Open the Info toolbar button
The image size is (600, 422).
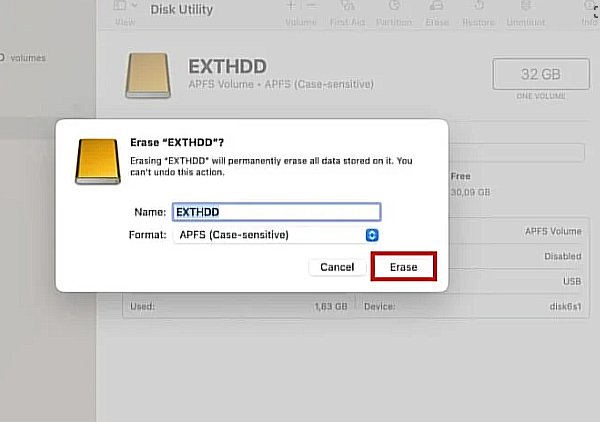pyautogui.click(x=587, y=10)
